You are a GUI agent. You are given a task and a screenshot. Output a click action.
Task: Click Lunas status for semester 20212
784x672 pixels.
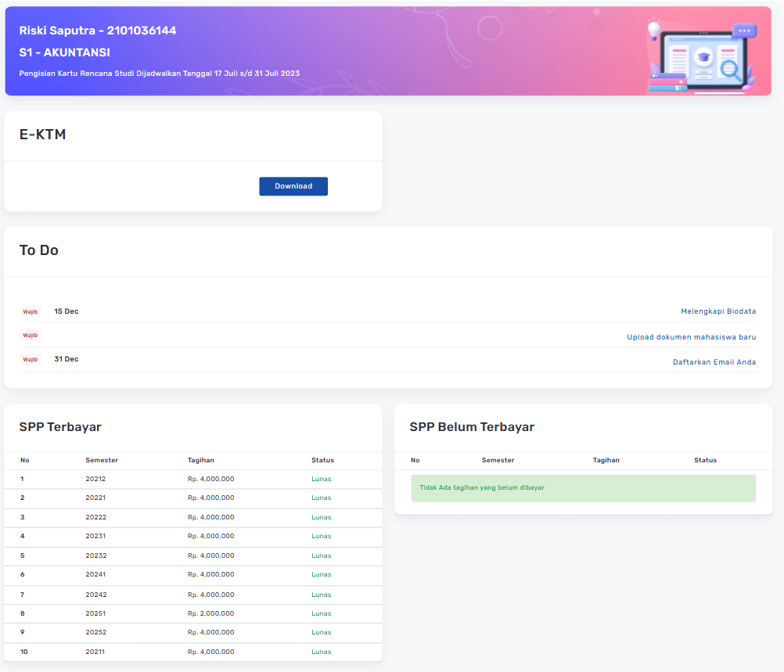tap(321, 479)
